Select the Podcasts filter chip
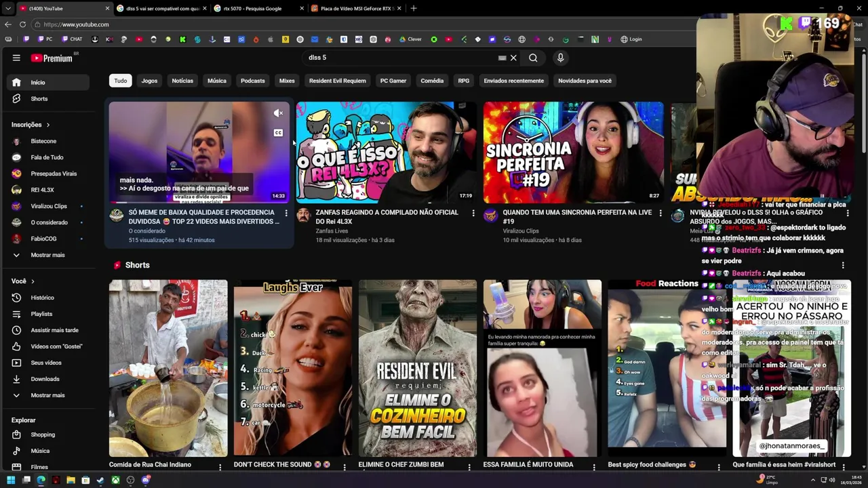The height and width of the screenshot is (488, 868). pyautogui.click(x=253, y=81)
